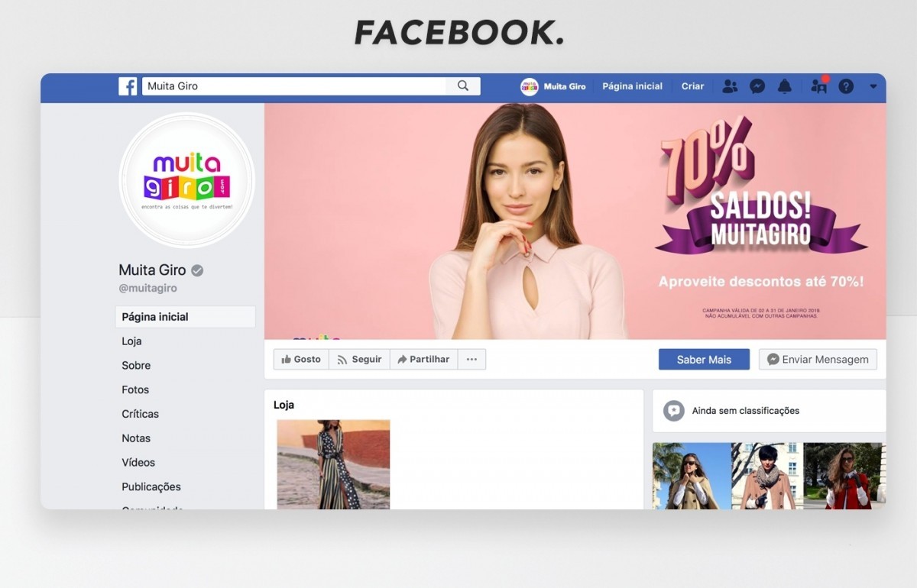This screenshot has height=588, width=917.
Task: Open Loja in the sidebar
Action: click(131, 341)
